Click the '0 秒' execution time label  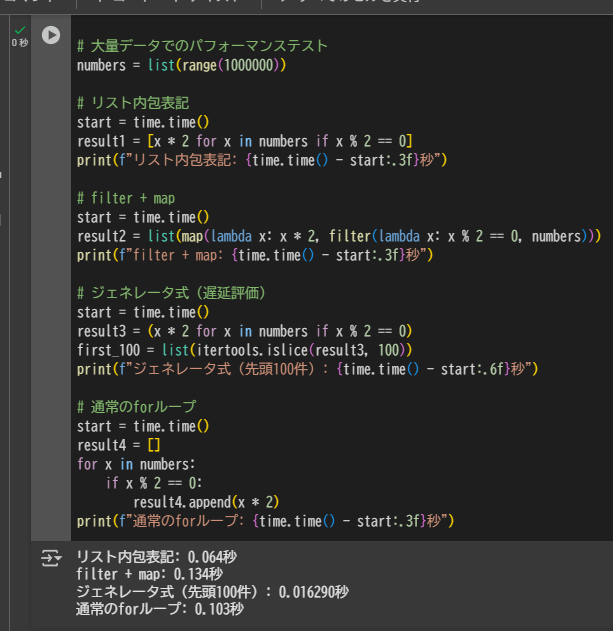(20, 43)
